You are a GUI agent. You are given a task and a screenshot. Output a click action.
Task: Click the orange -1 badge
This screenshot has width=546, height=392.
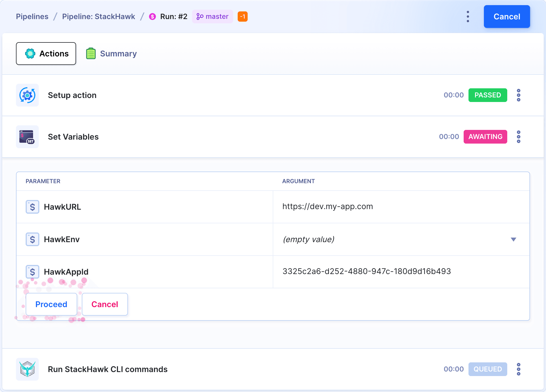pyautogui.click(x=243, y=17)
